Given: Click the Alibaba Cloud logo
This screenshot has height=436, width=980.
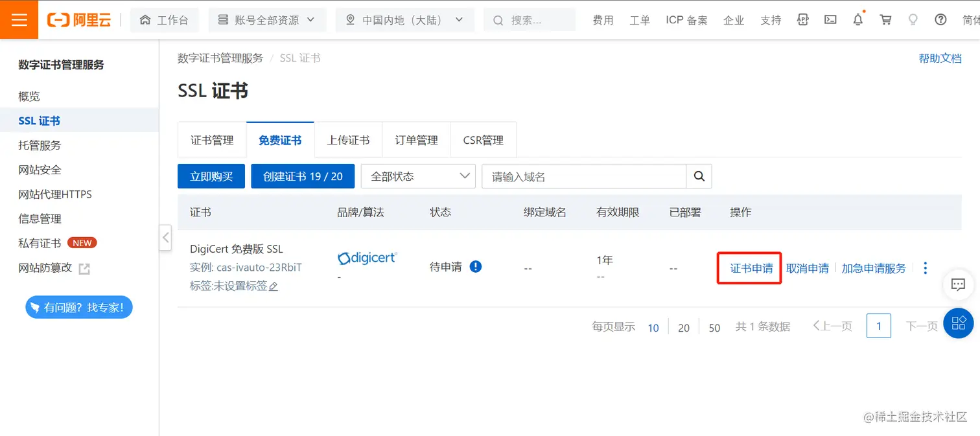Looking at the screenshot, I should tap(79, 20).
